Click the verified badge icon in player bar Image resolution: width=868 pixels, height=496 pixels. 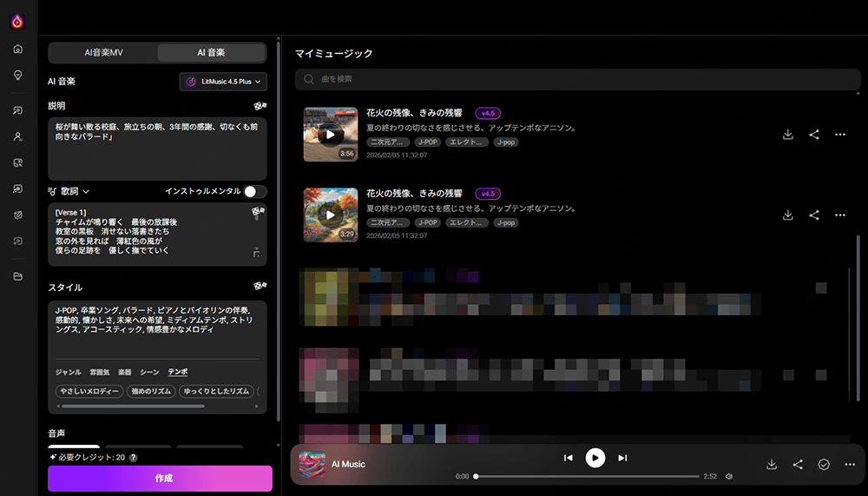click(824, 465)
